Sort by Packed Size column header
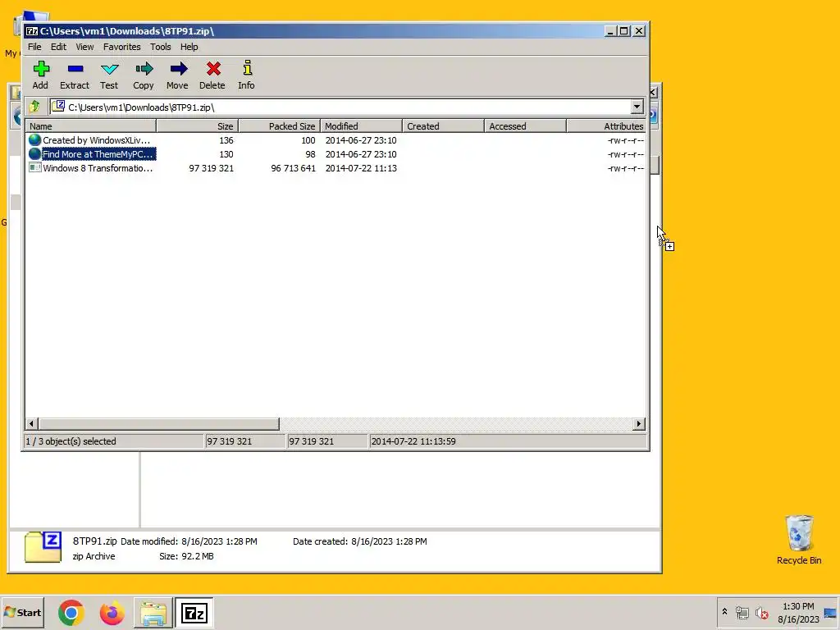Viewport: 840px width, 630px height. [x=279, y=126]
